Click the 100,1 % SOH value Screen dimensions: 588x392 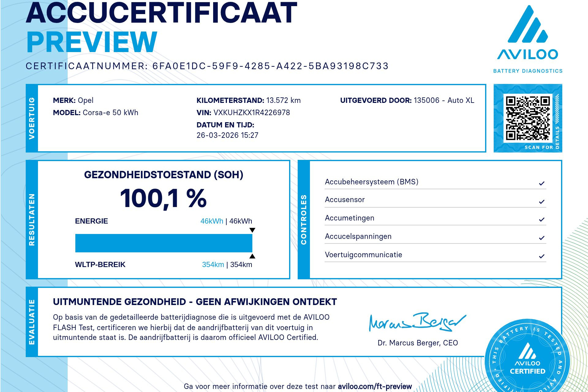coord(164,198)
